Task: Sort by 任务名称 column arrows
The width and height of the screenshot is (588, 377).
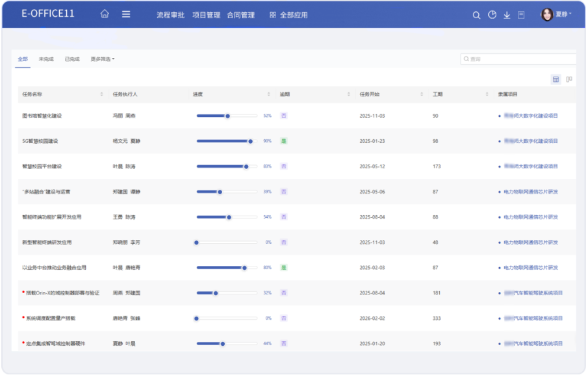Action: (x=101, y=94)
